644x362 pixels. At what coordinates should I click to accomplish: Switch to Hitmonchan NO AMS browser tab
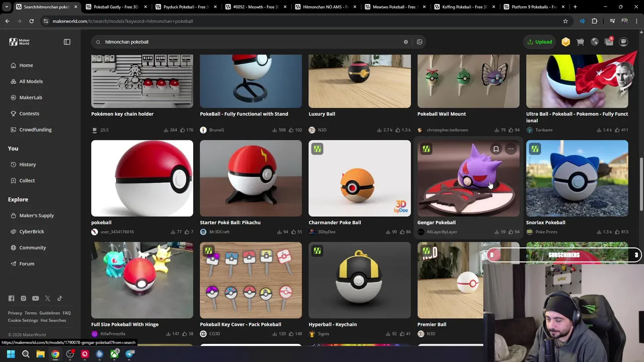(x=325, y=7)
